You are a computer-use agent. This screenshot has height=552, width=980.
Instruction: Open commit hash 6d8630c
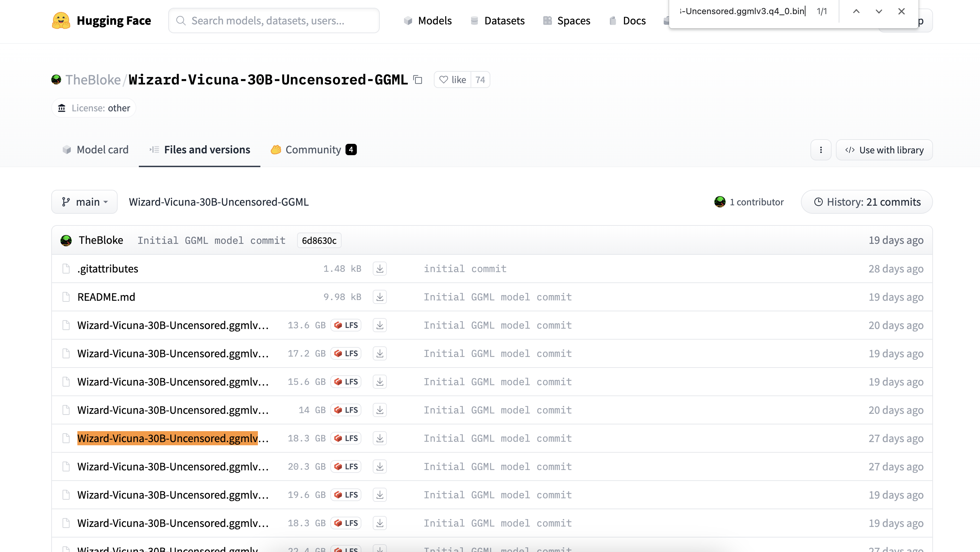point(319,240)
